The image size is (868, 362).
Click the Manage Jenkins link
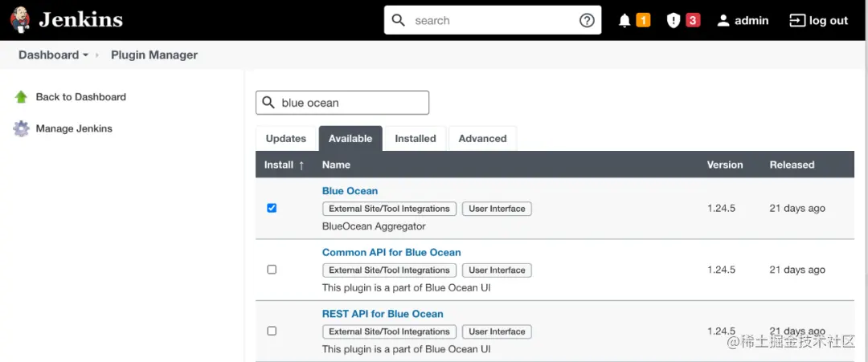[x=74, y=128]
